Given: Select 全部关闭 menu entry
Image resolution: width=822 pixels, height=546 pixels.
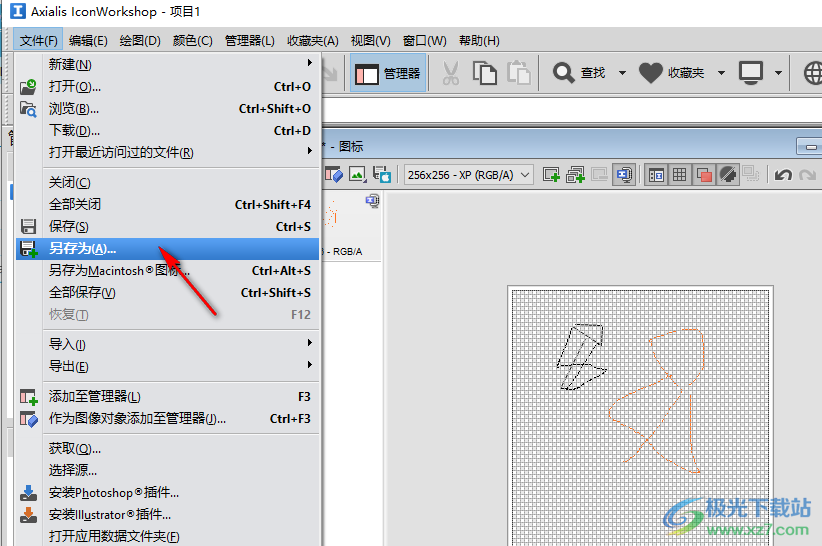Looking at the screenshot, I should point(167,204).
